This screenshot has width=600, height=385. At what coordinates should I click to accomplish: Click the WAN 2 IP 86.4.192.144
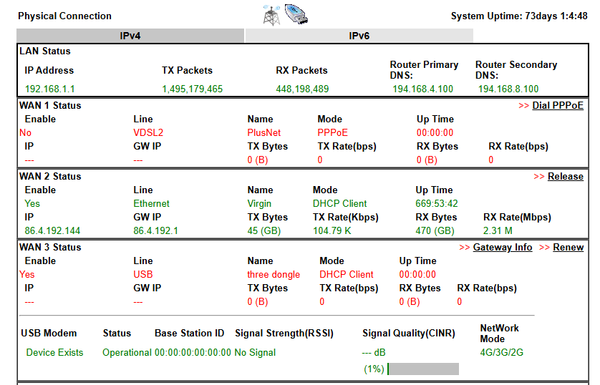point(52,231)
